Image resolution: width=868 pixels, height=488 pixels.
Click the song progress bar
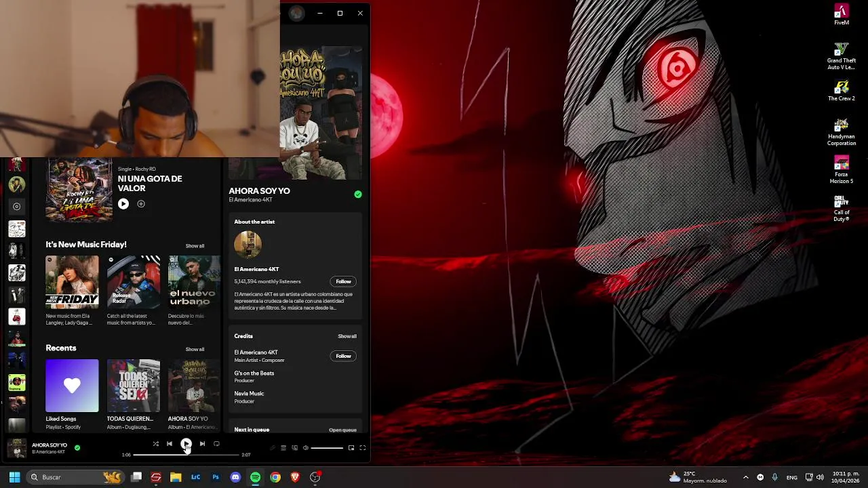[x=186, y=455]
